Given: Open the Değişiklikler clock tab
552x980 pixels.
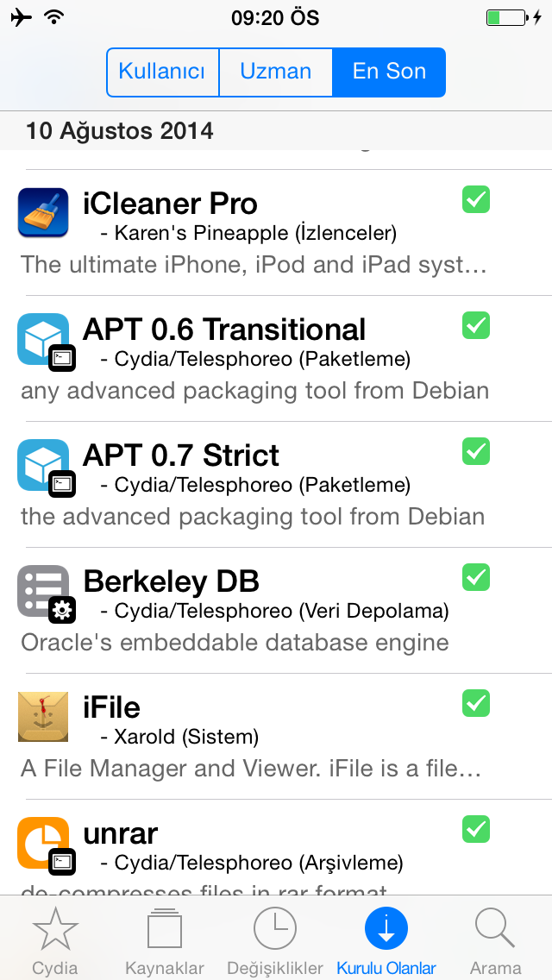Looking at the screenshot, I should (275, 941).
